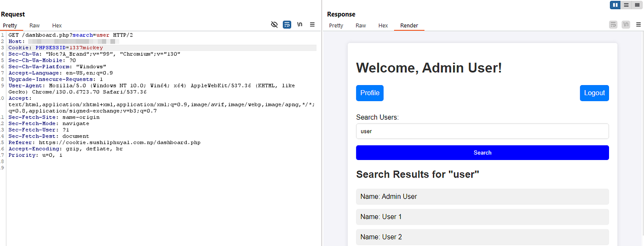This screenshot has width=644, height=246.
Task: Select top-bottom split layout icon
Action: click(626, 5)
